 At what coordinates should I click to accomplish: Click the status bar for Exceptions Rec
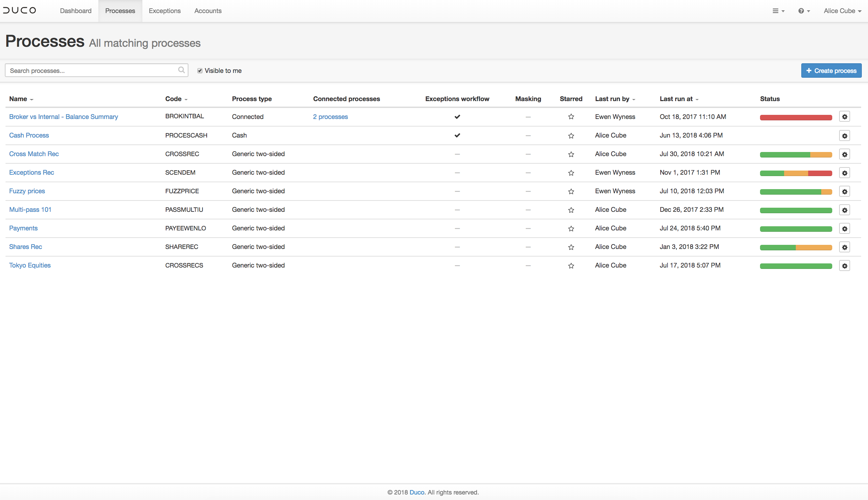tap(795, 173)
